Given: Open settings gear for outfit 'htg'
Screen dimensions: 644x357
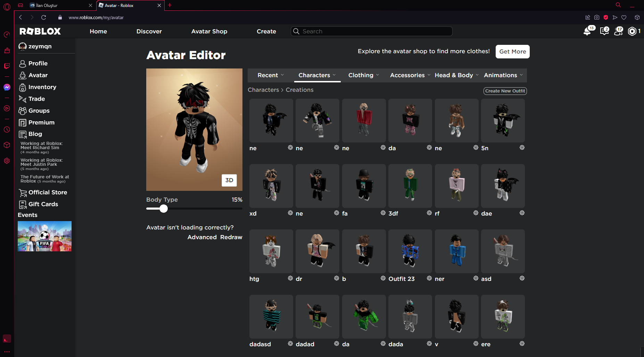Looking at the screenshot, I should [x=290, y=278].
